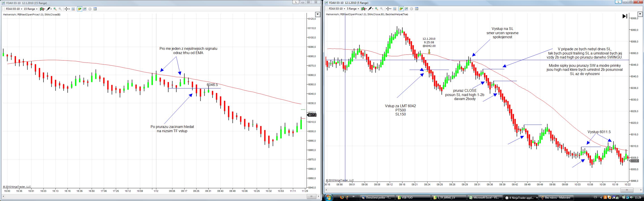Open NinjaTrader grouped taskbar button
Viewport: 644px width, 201px height.
point(520,197)
